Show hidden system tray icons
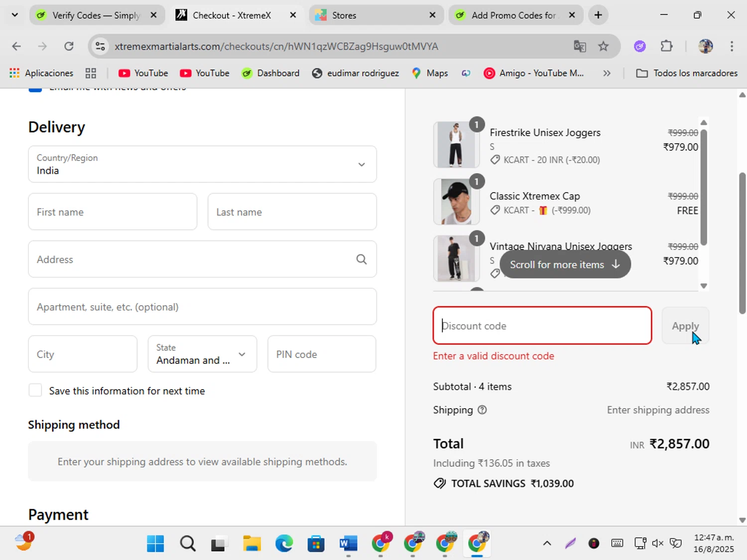Viewport: 747px width, 560px height. tap(547, 543)
